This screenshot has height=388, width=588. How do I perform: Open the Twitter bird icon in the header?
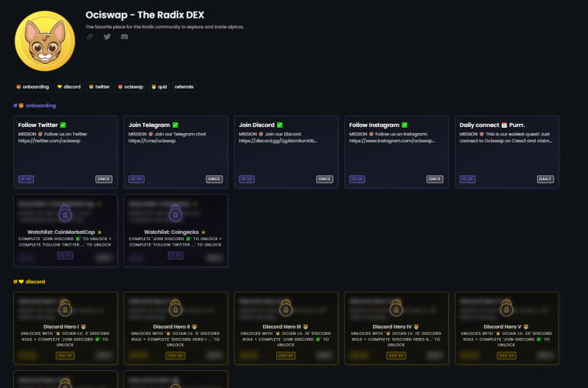[x=107, y=37]
